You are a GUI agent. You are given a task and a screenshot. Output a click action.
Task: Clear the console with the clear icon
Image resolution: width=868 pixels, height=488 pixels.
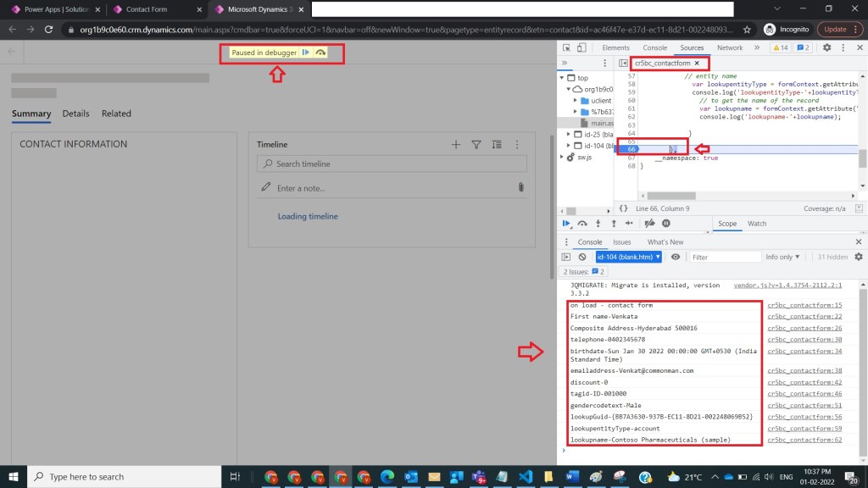pos(582,257)
